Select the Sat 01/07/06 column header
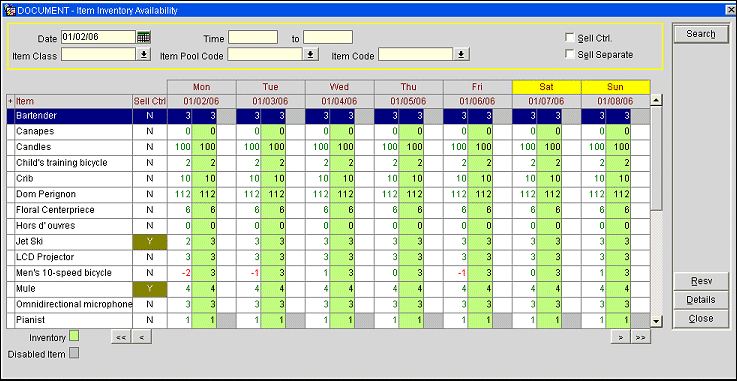The width and height of the screenshot is (737, 381). pyautogui.click(x=547, y=101)
